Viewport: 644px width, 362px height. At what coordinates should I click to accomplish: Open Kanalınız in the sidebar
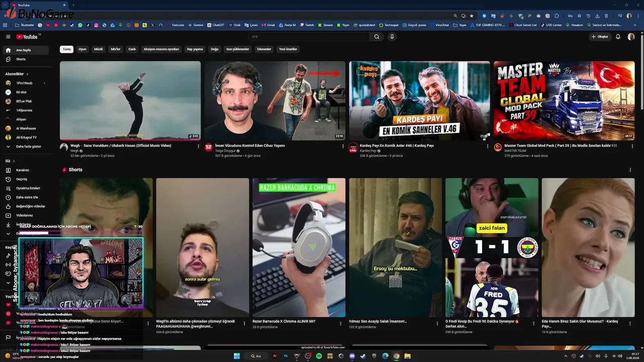tap(25, 170)
